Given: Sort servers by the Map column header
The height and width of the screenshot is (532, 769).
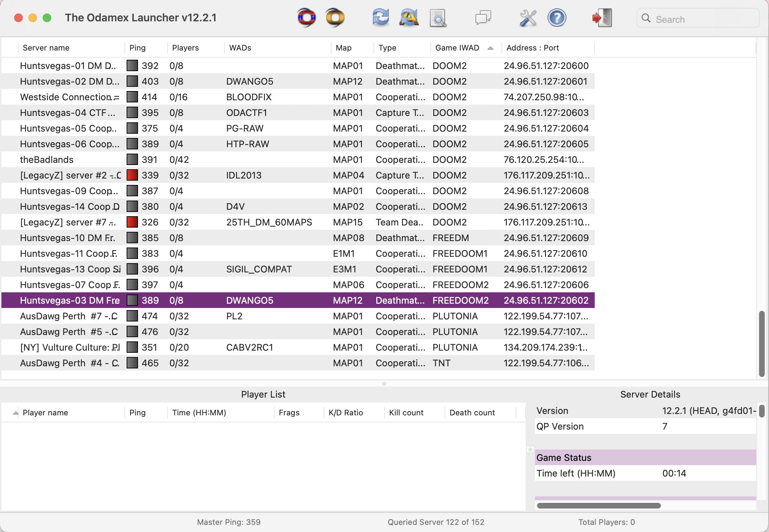Looking at the screenshot, I should (352, 48).
